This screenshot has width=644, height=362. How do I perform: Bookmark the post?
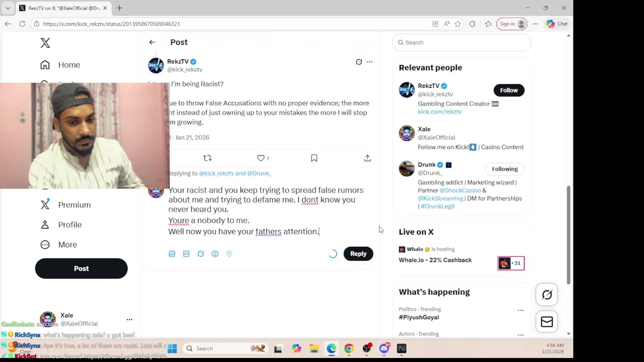click(x=314, y=158)
